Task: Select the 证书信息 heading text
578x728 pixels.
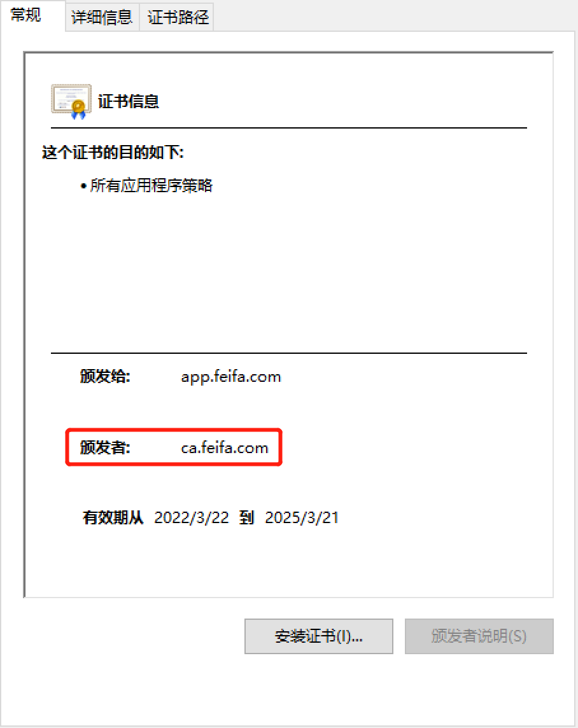Action: [129, 101]
